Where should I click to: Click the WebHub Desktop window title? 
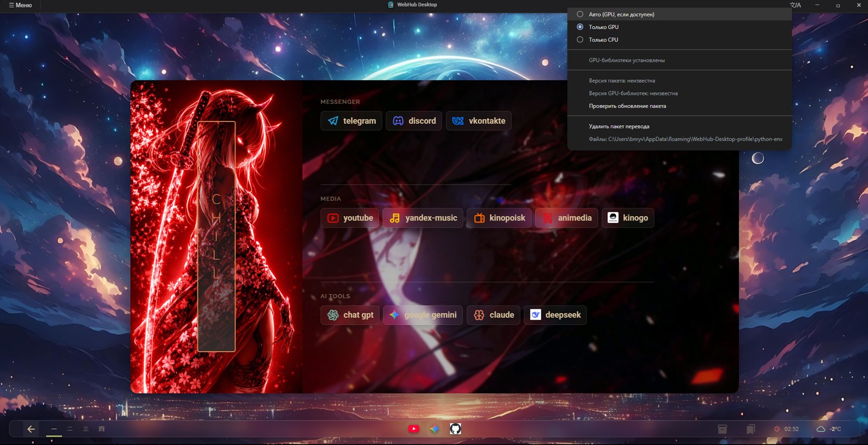pyautogui.click(x=417, y=5)
